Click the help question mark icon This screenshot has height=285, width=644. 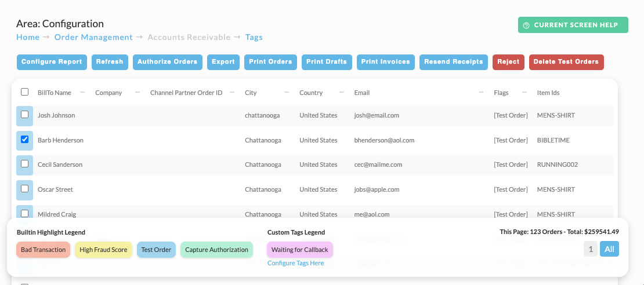[x=526, y=25]
